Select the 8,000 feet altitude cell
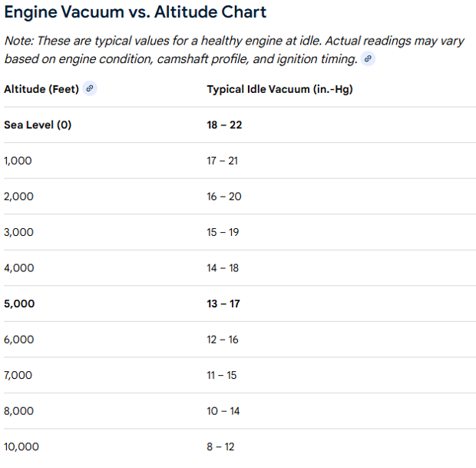Screen dimensions: 476x468 (x=18, y=410)
